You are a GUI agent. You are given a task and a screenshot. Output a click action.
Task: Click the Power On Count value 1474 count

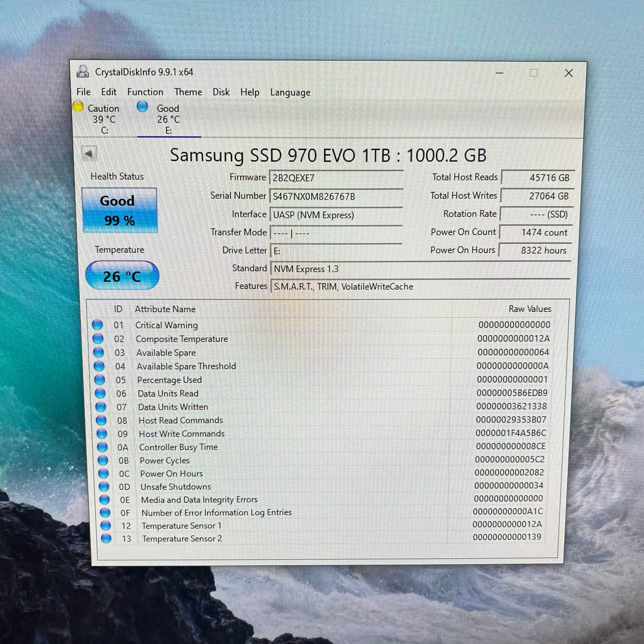tap(535, 232)
